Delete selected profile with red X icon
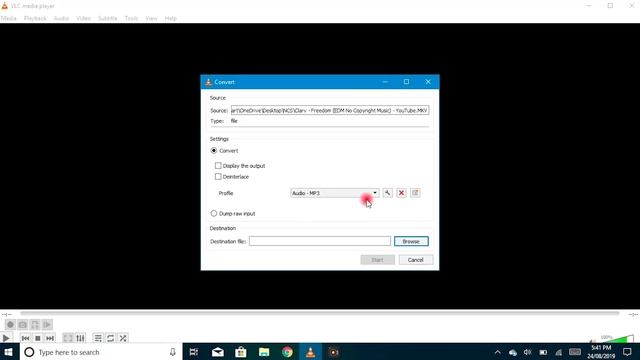This screenshot has width=640, height=360. click(401, 193)
